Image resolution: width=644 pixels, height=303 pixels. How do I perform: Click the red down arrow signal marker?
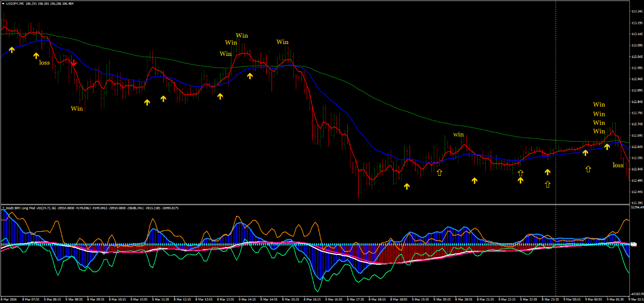pos(74,63)
